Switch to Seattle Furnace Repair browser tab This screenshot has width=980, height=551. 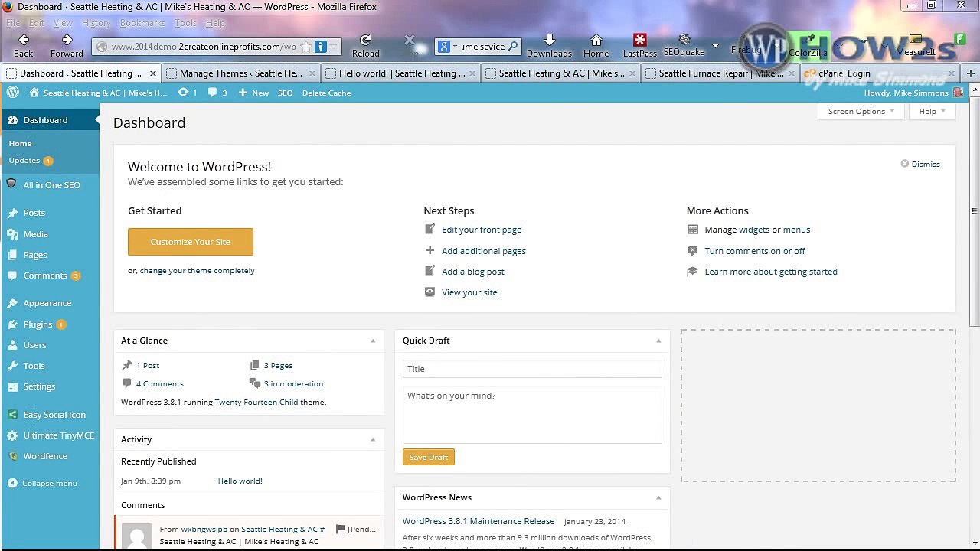click(x=721, y=73)
